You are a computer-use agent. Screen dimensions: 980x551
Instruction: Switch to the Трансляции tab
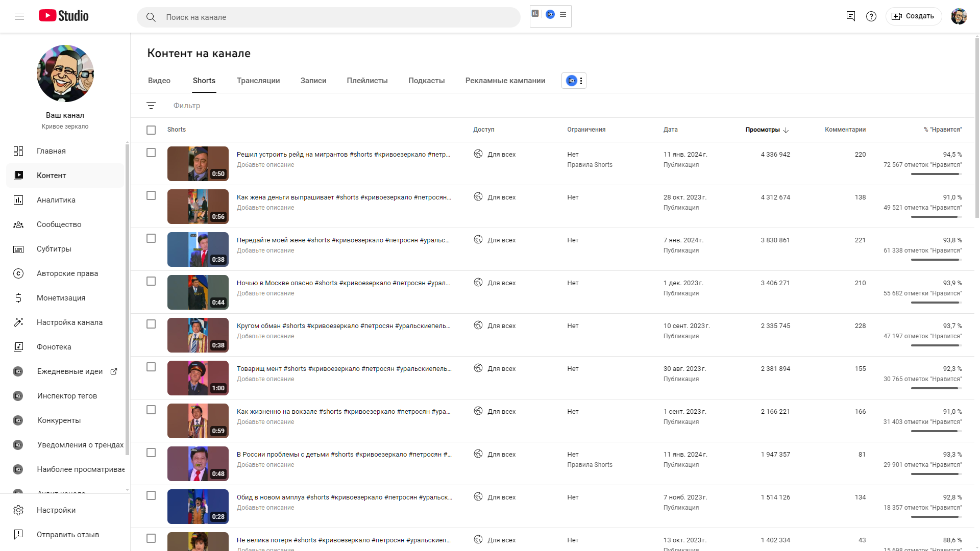(x=258, y=81)
